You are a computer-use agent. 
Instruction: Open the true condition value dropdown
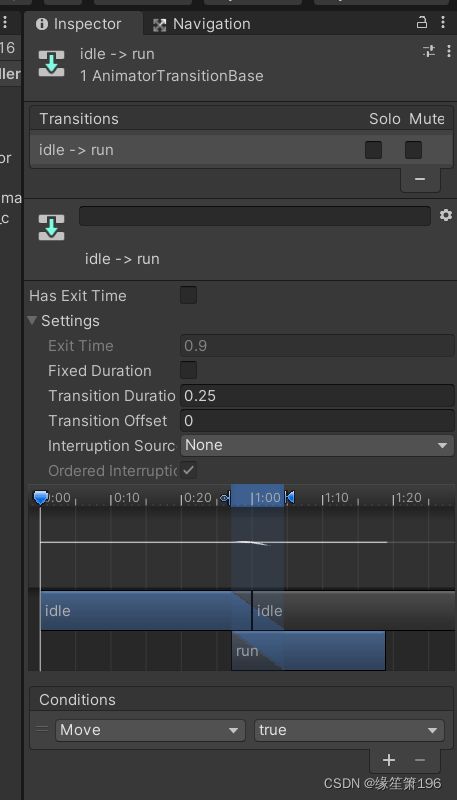pyautogui.click(x=349, y=730)
